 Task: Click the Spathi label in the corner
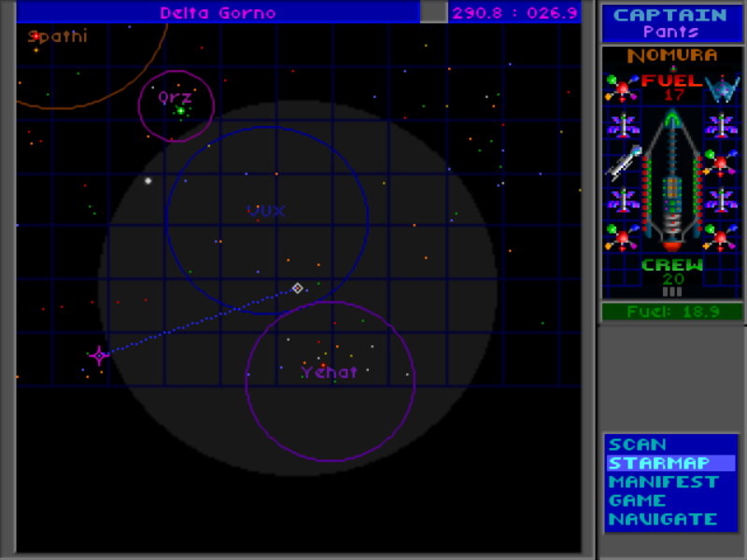point(58,36)
